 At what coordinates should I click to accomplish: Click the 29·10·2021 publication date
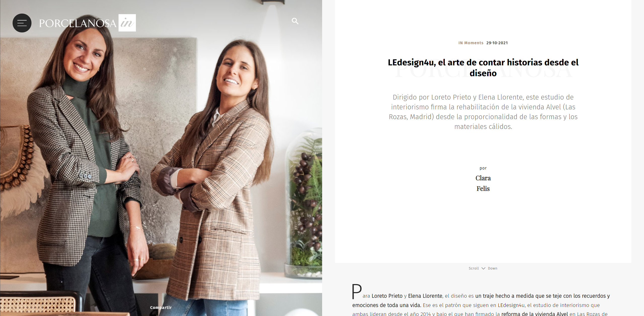click(x=497, y=43)
